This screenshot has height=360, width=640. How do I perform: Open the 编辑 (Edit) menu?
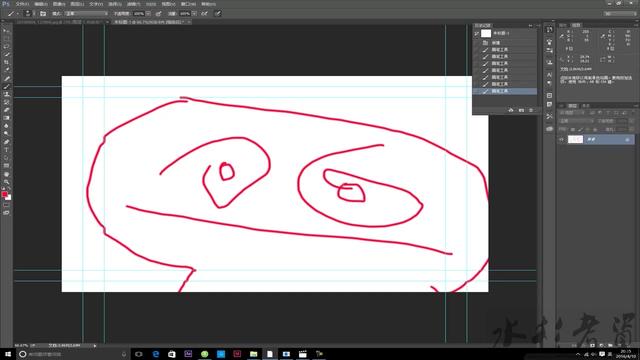41,4
